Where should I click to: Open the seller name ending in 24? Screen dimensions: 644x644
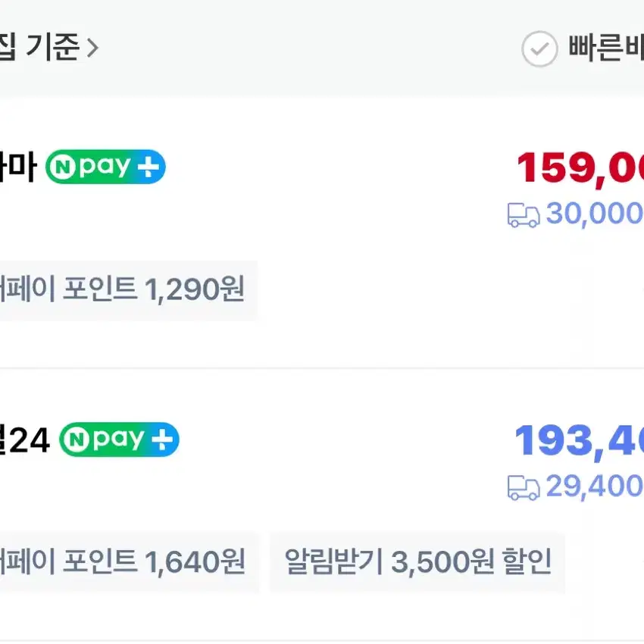[25, 440]
